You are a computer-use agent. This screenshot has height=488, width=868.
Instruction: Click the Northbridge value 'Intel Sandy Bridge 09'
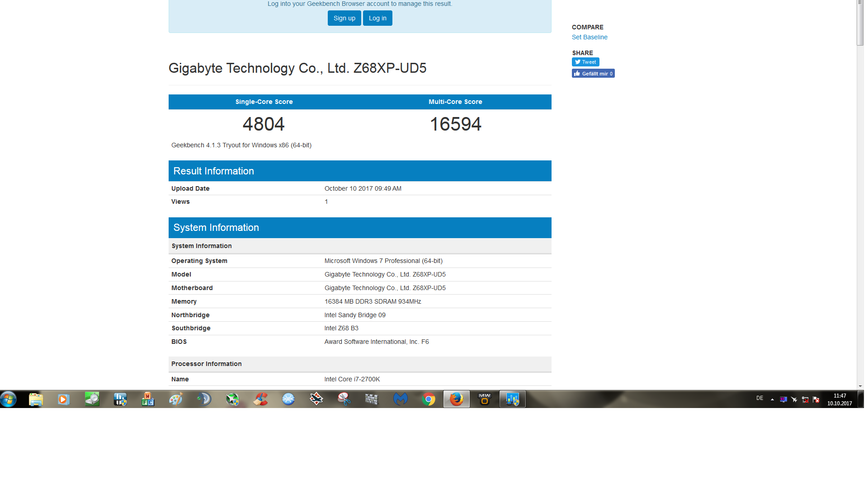tap(355, 315)
